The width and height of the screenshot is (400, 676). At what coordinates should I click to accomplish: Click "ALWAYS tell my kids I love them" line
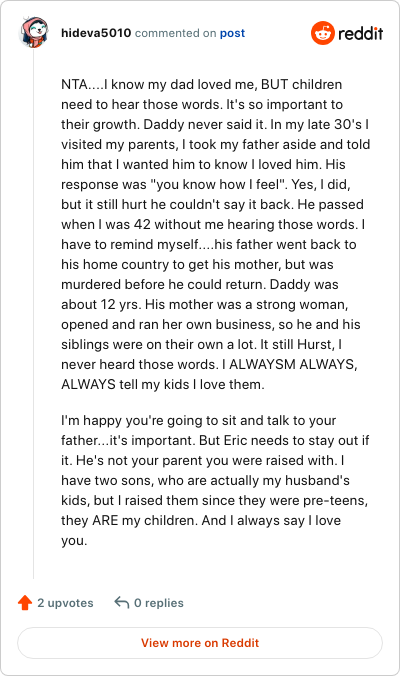163,384
